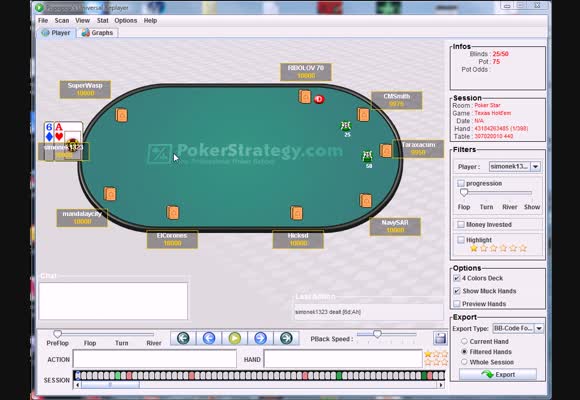
Task: Step forward with blue right arrow button
Action: coord(260,338)
